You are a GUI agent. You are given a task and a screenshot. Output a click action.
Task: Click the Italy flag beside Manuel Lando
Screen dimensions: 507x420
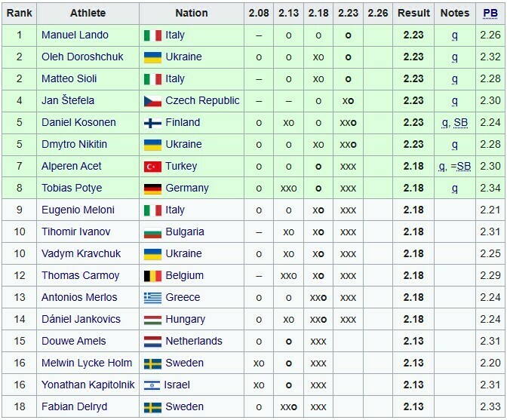click(152, 35)
